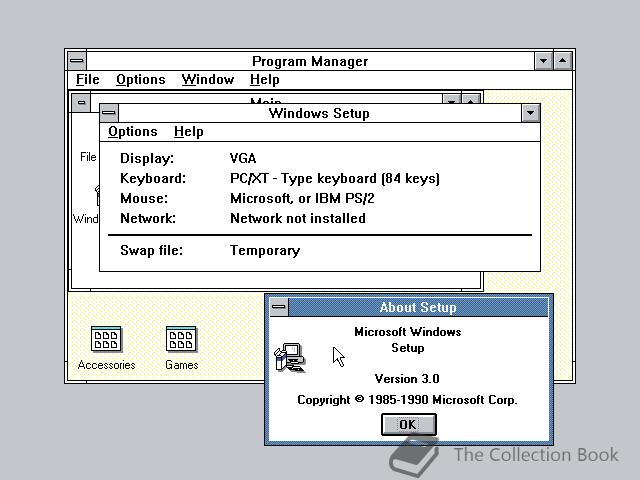Click the Keyboard: label

[153, 178]
